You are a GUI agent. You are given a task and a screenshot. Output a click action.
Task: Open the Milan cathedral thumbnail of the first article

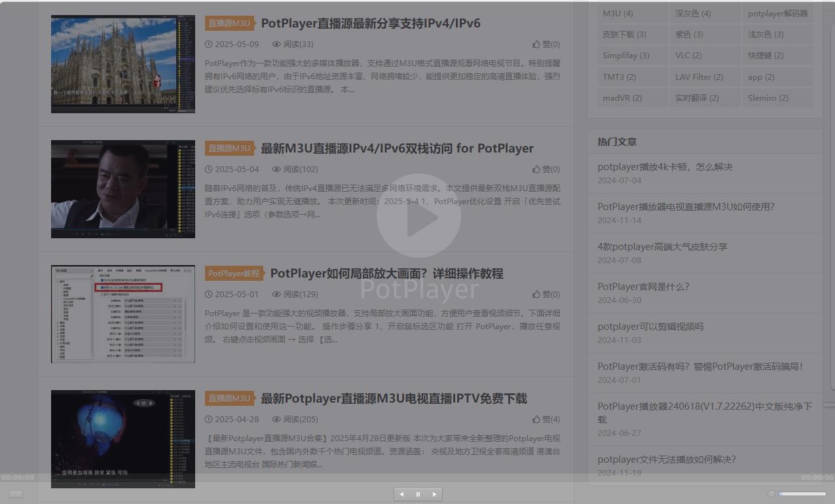[x=123, y=64]
